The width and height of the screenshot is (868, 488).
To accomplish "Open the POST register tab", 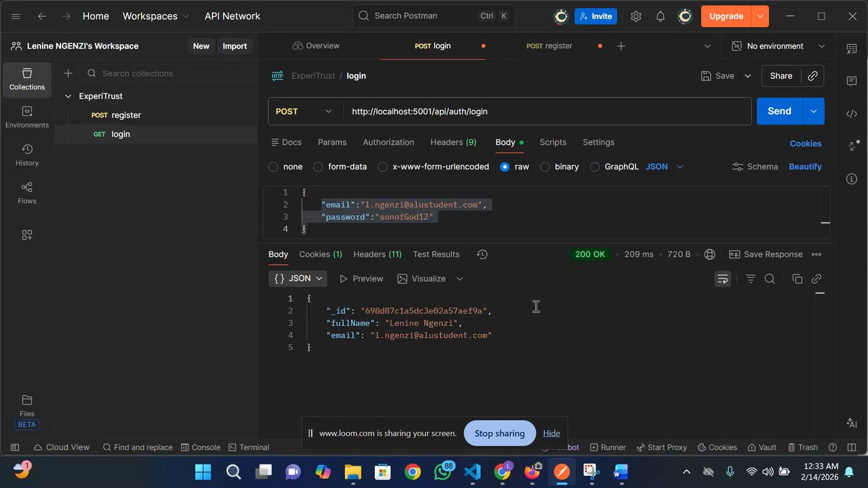I will point(549,46).
